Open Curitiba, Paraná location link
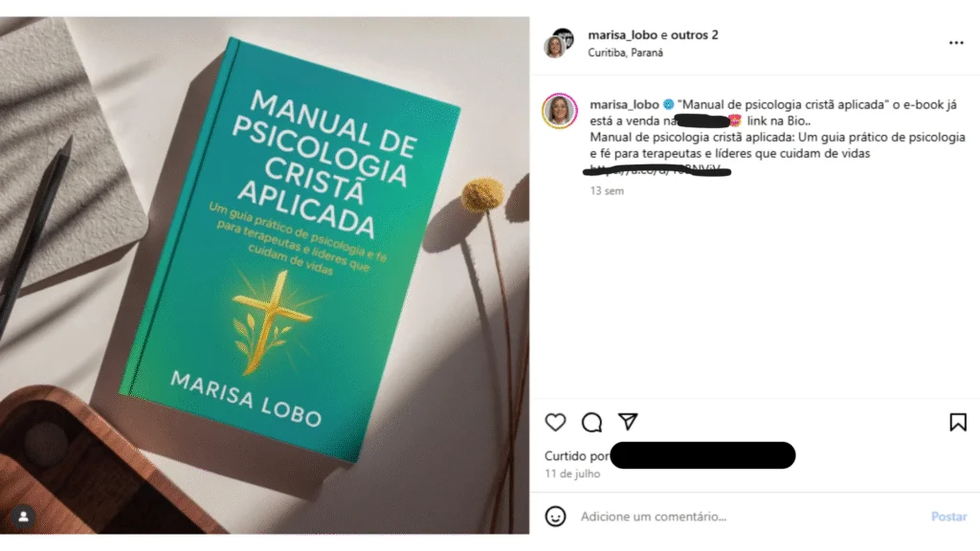980x551 pixels. 625,54
